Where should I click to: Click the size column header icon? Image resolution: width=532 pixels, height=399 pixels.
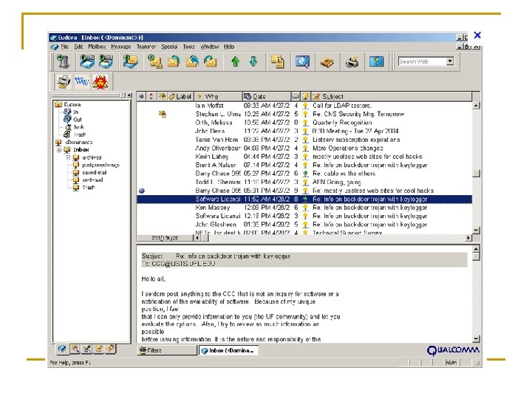tap(296, 96)
